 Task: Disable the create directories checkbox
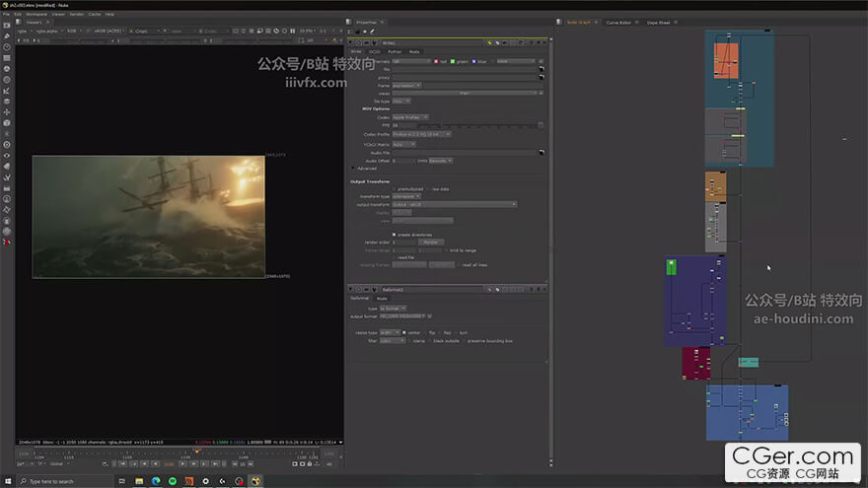(x=395, y=234)
